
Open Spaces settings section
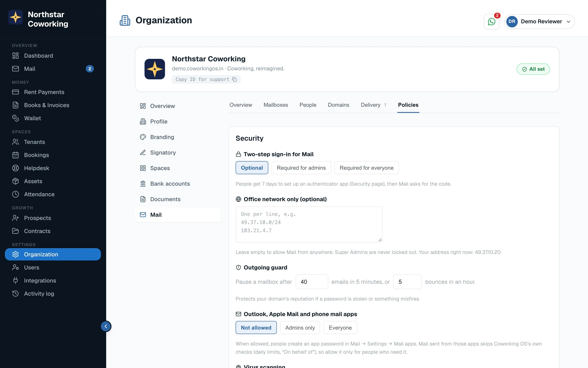point(178,168)
